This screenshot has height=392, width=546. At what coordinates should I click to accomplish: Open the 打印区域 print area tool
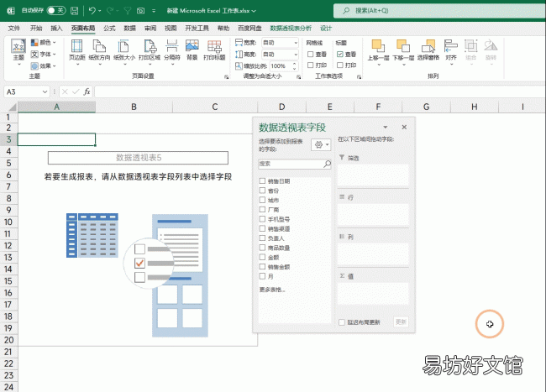click(150, 50)
